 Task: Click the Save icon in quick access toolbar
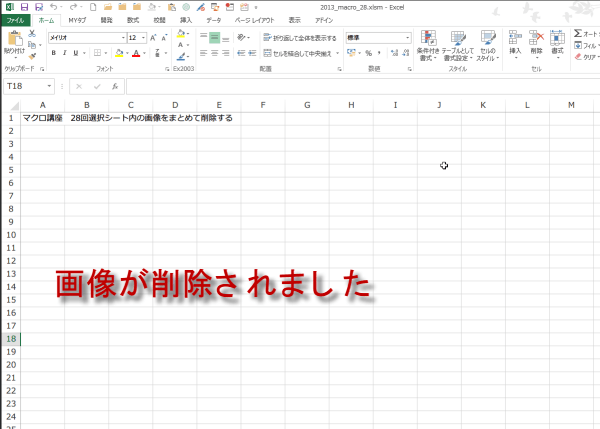click(24, 7)
